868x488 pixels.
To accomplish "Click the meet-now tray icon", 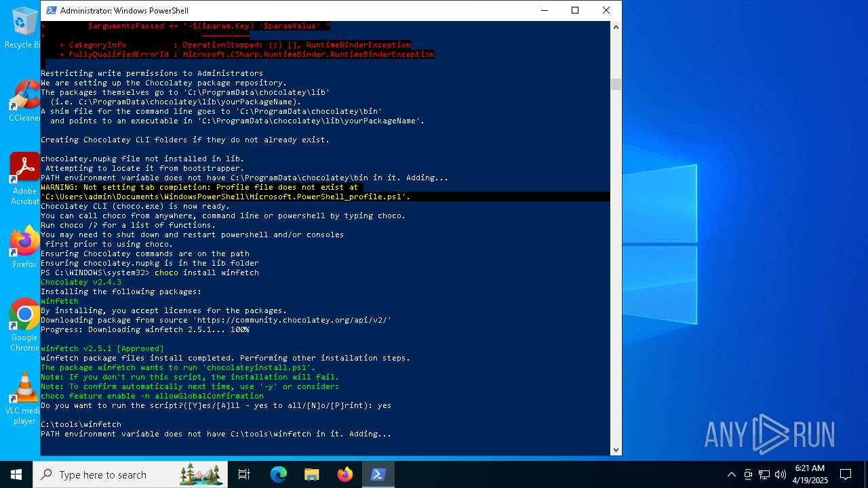I will point(748,474).
